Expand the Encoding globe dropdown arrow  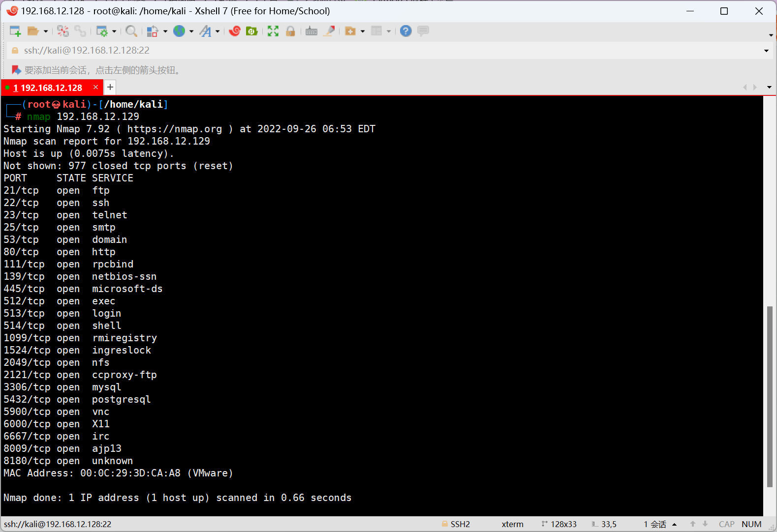[x=191, y=31]
